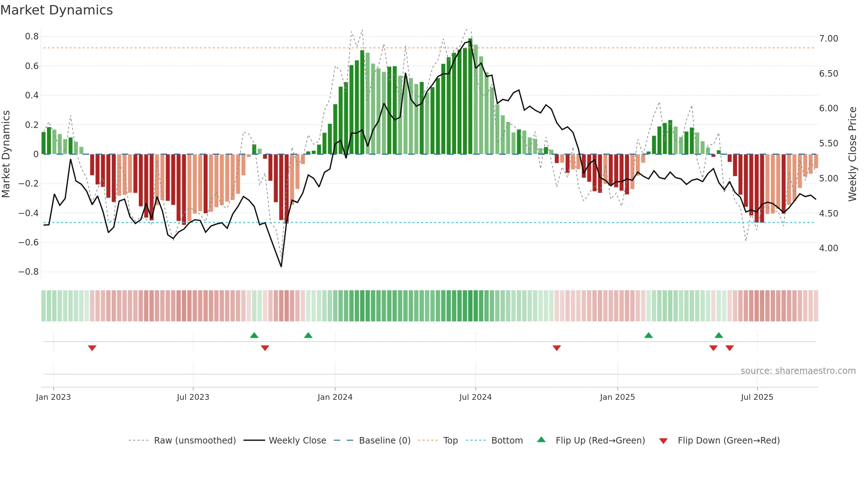Click the Raw (unsmoothed) legend entry
868x488 pixels.
click(x=182, y=440)
